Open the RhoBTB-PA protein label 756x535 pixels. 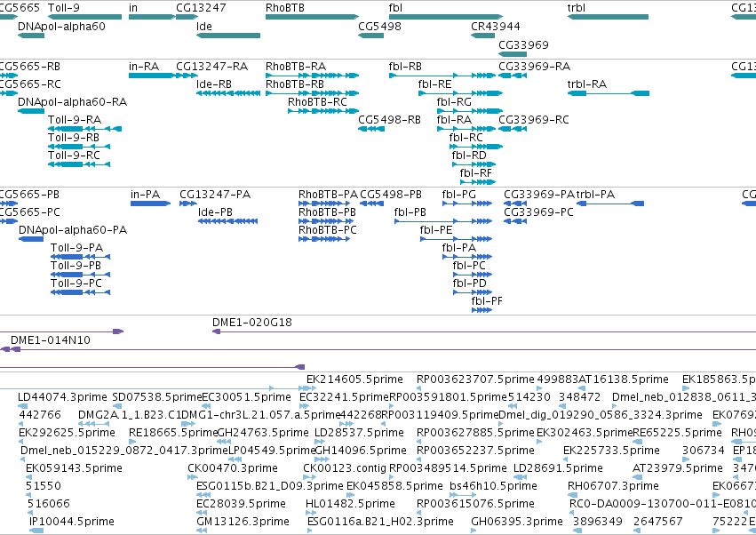tap(328, 195)
